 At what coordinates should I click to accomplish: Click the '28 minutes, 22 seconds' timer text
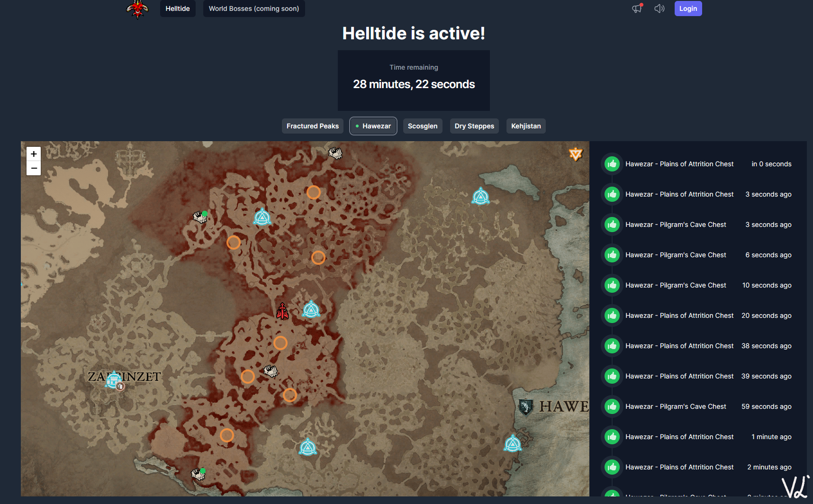(x=414, y=84)
